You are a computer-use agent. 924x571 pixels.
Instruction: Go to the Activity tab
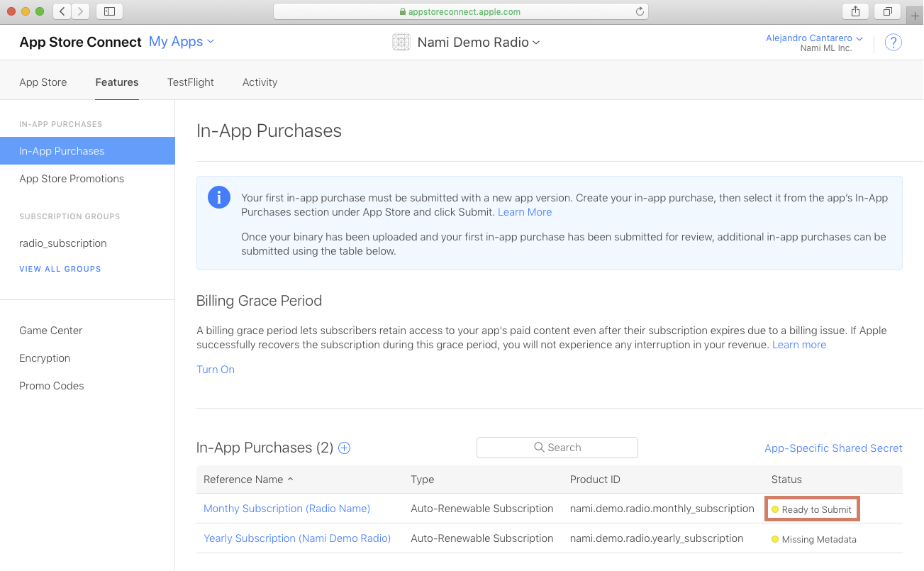pos(260,82)
